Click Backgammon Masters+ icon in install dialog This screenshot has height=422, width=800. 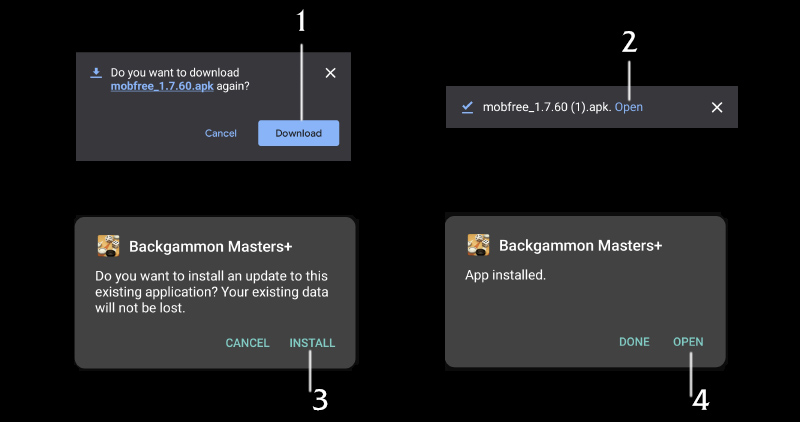(x=109, y=246)
